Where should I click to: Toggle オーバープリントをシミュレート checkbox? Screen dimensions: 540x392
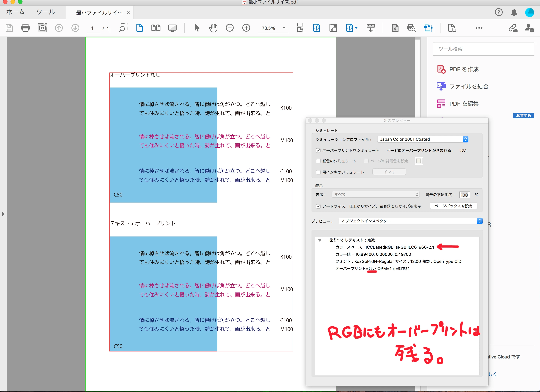click(x=318, y=150)
